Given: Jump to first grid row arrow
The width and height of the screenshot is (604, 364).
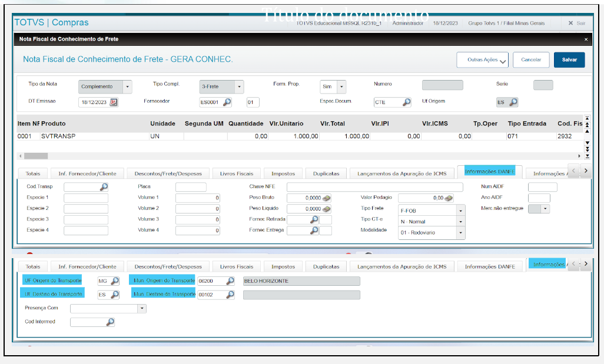Looking at the screenshot, I should (x=587, y=118).
